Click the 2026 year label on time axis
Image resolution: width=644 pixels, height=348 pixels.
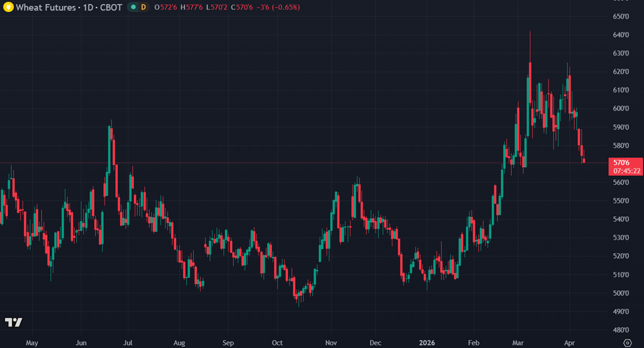tap(427, 343)
